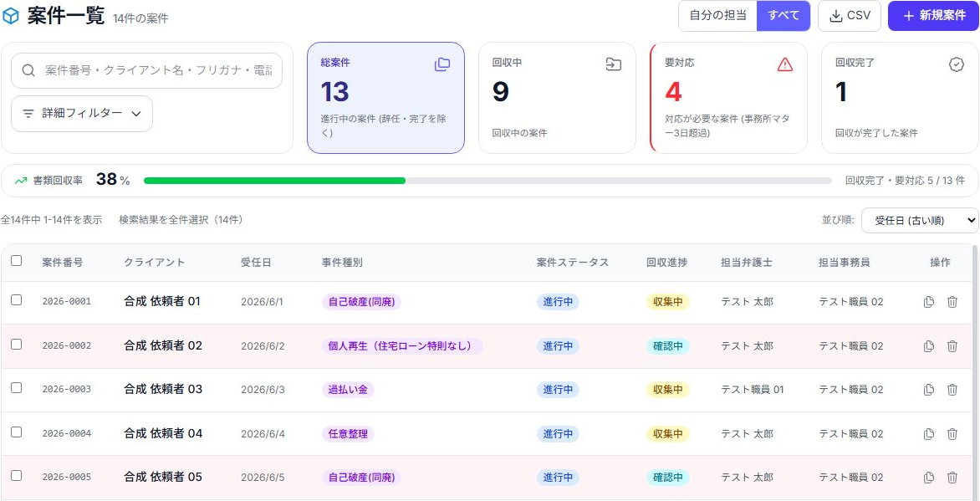Tick the select-all checkbox in the table header

coord(16,261)
